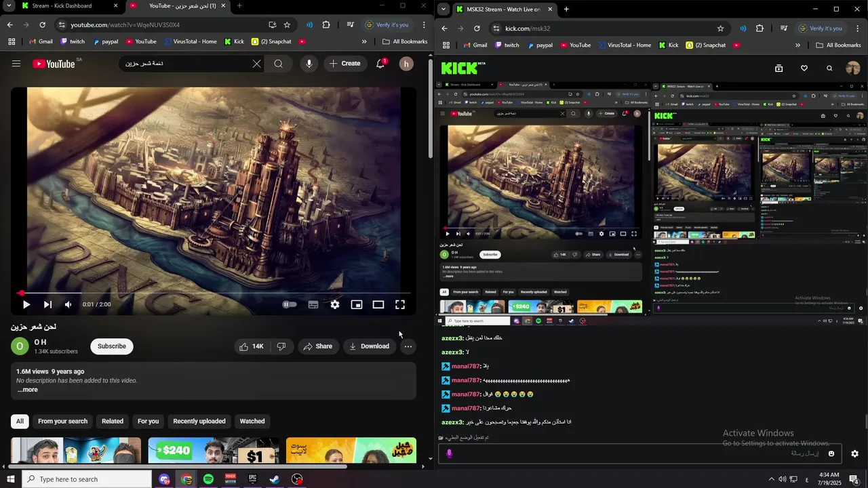Select the Related filter chip

tap(113, 422)
